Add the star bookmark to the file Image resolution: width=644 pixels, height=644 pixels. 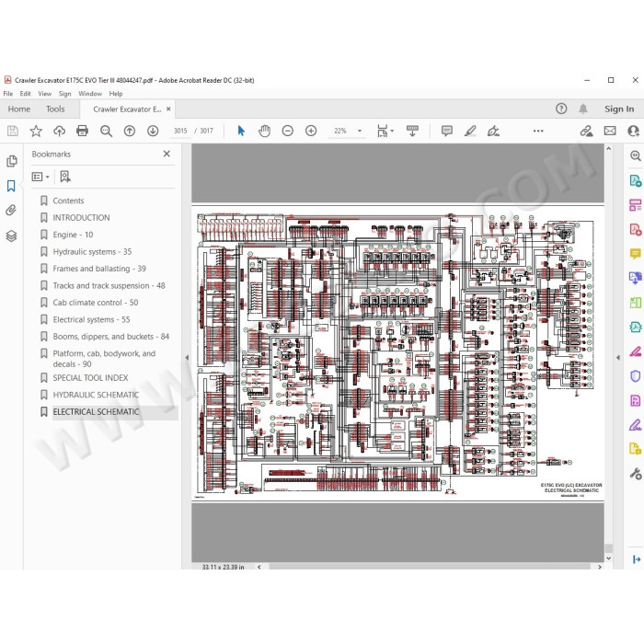(x=36, y=131)
